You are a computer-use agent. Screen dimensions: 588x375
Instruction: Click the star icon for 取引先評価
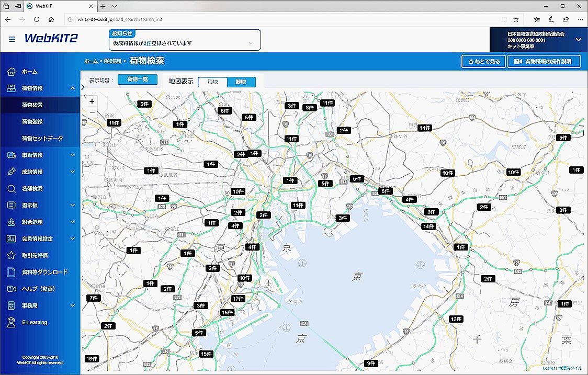click(x=12, y=256)
